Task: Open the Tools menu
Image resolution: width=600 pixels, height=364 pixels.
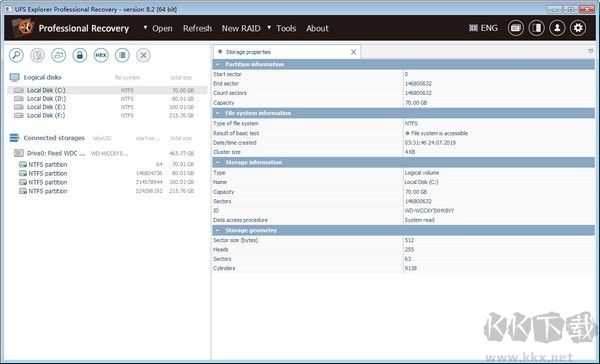Action: pos(286,28)
